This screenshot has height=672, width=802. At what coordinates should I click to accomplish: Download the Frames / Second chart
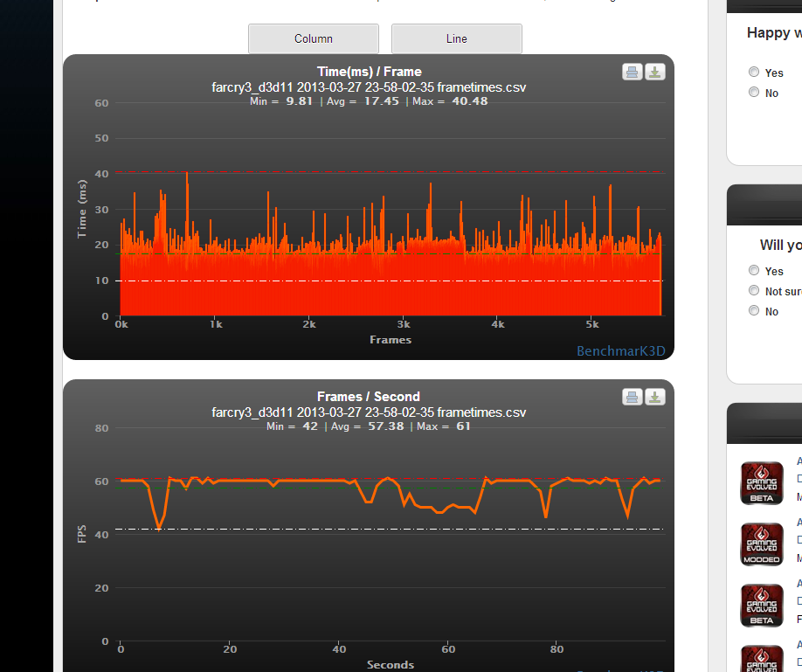654,397
